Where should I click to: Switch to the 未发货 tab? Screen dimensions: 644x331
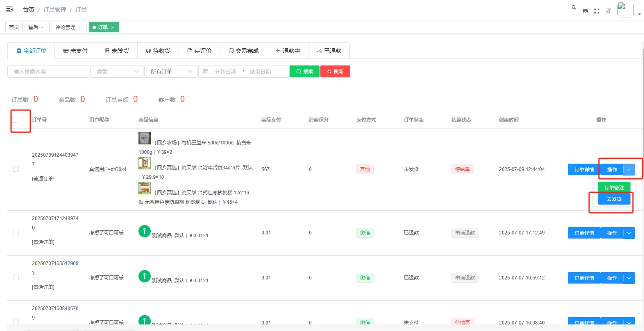[117, 51]
